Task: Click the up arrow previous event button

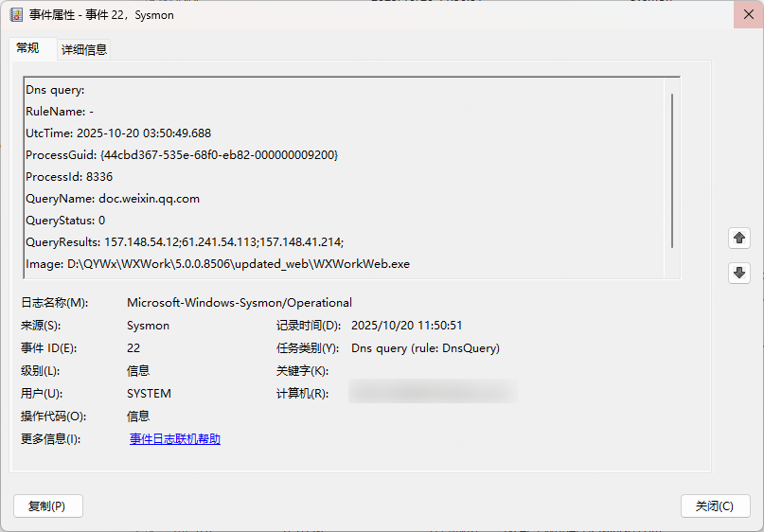Action: (739, 238)
